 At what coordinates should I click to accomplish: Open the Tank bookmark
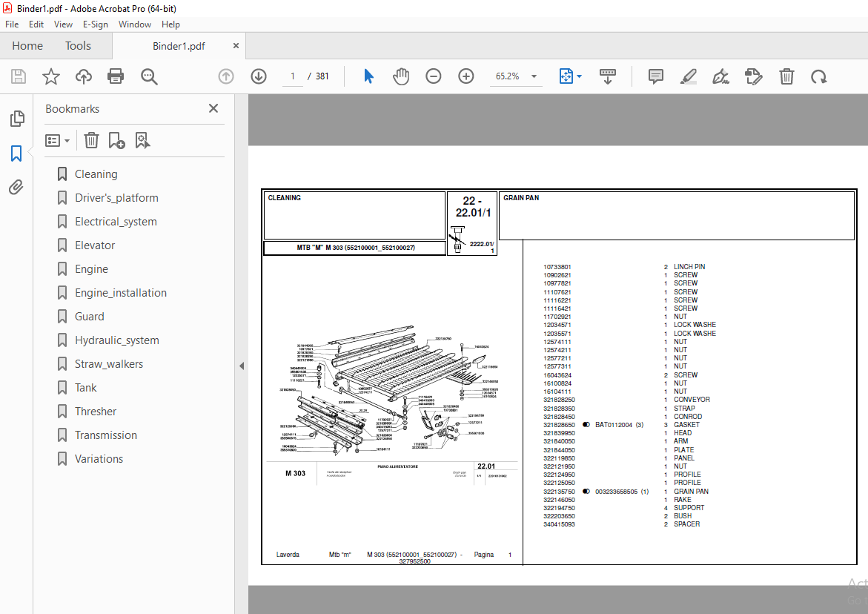pos(86,388)
